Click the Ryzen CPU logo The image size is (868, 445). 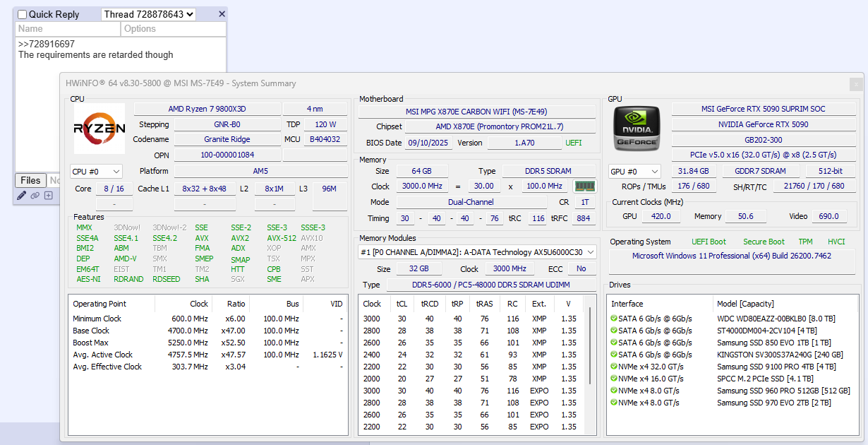coord(100,129)
